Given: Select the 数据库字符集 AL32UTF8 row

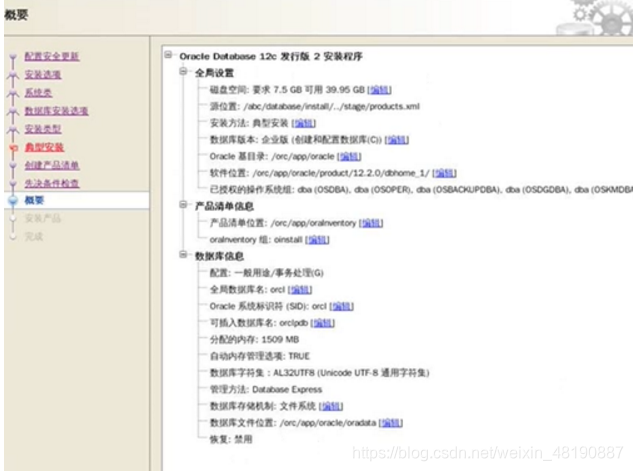Looking at the screenshot, I should 319,373.
